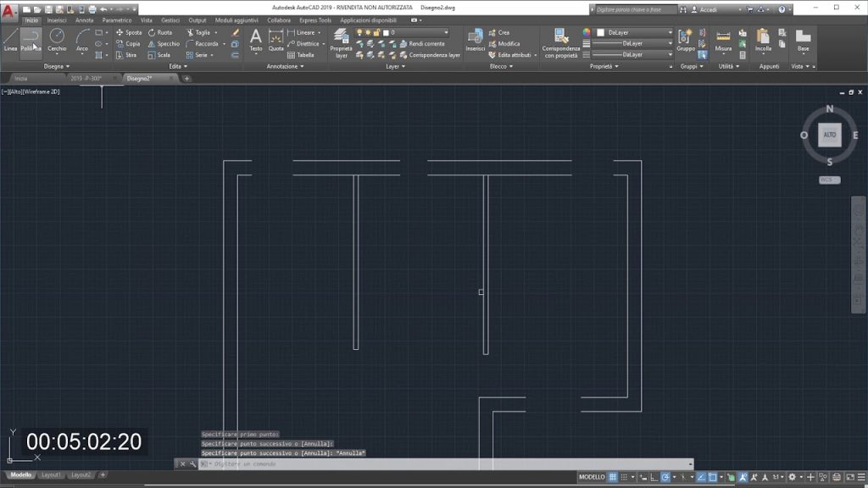Toggle dynamic input in status bar

coord(643,477)
